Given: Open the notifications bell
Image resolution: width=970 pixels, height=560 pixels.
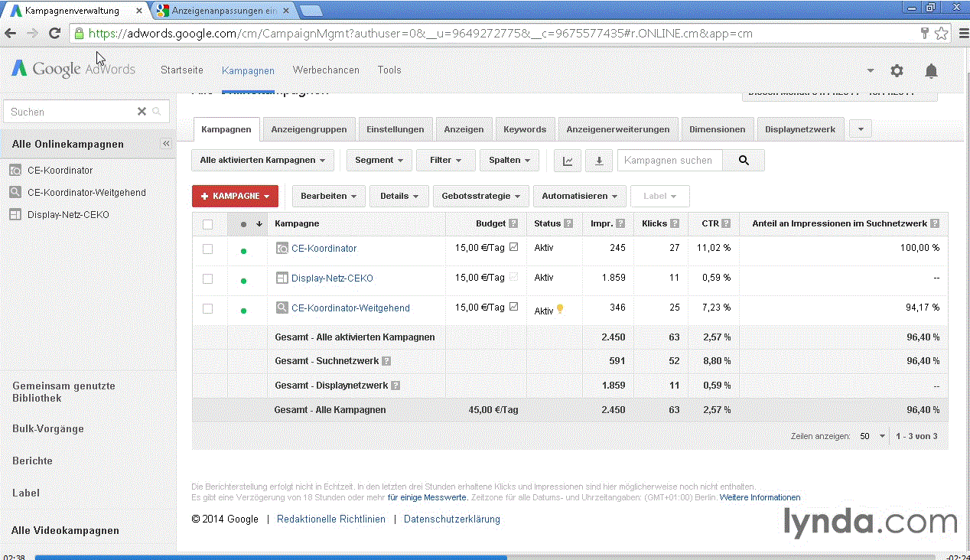Looking at the screenshot, I should [x=931, y=70].
